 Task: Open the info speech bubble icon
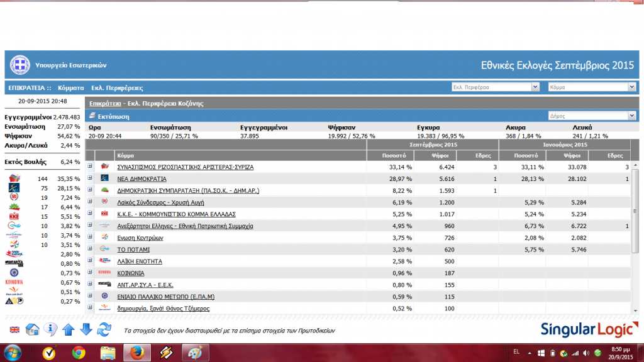tap(51, 329)
